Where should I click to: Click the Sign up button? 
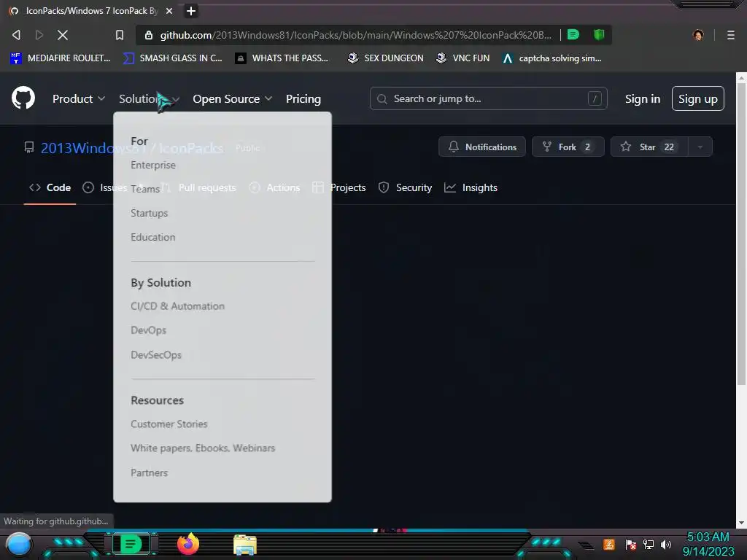697,98
